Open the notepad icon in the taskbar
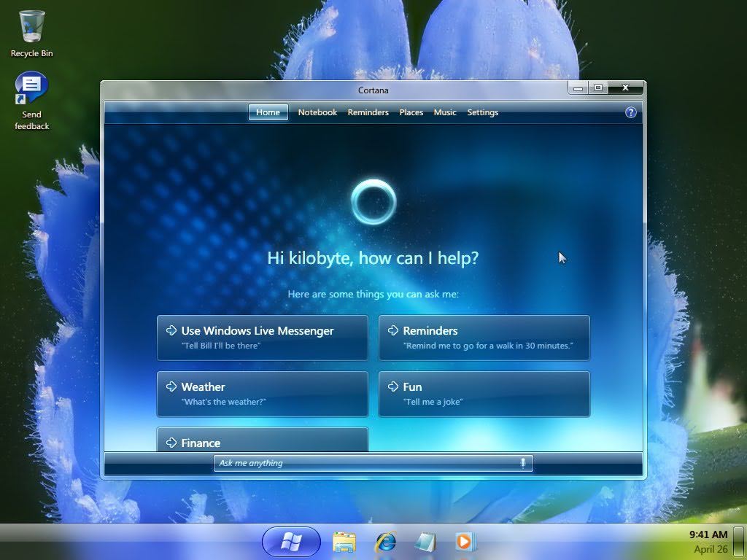This screenshot has height=560, width=747. coord(425,542)
